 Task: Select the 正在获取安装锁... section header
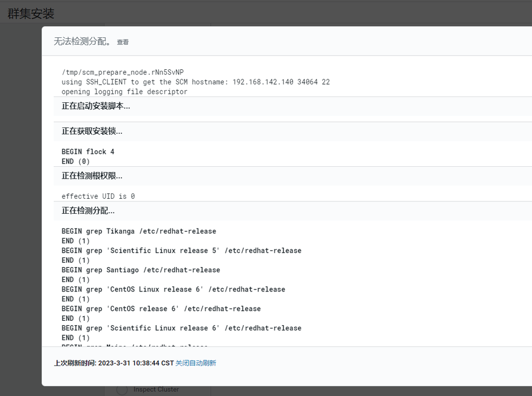point(292,132)
